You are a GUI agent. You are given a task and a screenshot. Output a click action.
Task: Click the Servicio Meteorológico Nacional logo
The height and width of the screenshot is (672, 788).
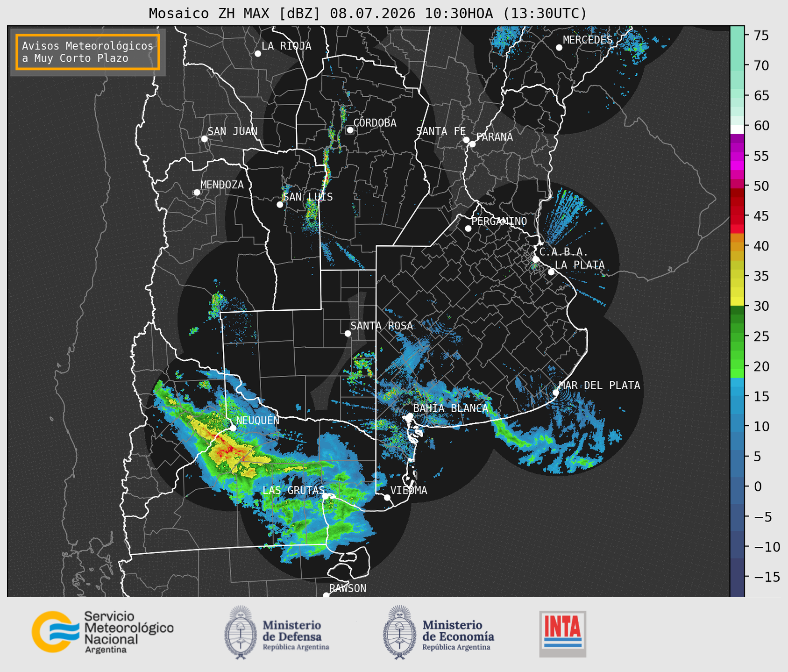click(103, 632)
